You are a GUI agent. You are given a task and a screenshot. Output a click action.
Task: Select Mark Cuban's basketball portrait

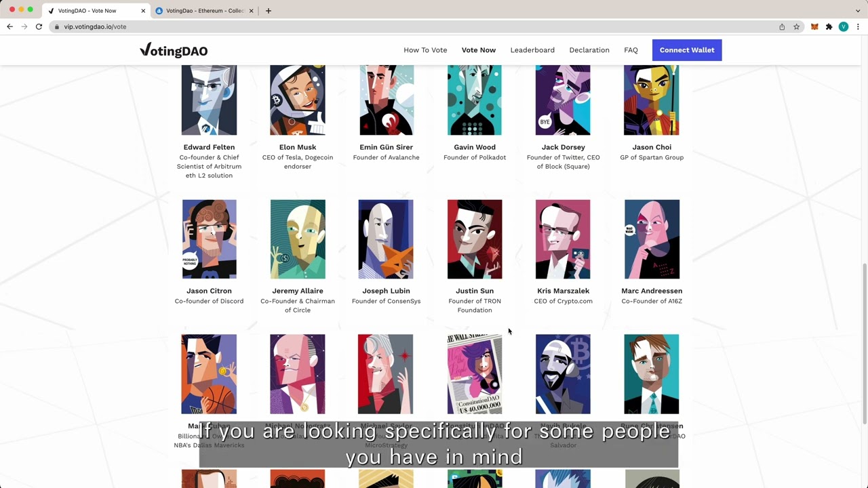click(209, 374)
